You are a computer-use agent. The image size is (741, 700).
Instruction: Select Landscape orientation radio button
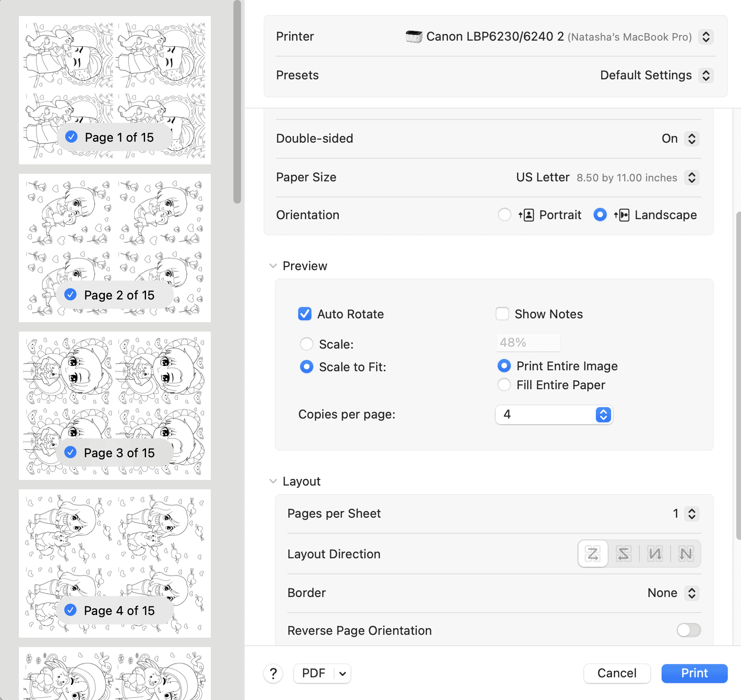(x=600, y=214)
